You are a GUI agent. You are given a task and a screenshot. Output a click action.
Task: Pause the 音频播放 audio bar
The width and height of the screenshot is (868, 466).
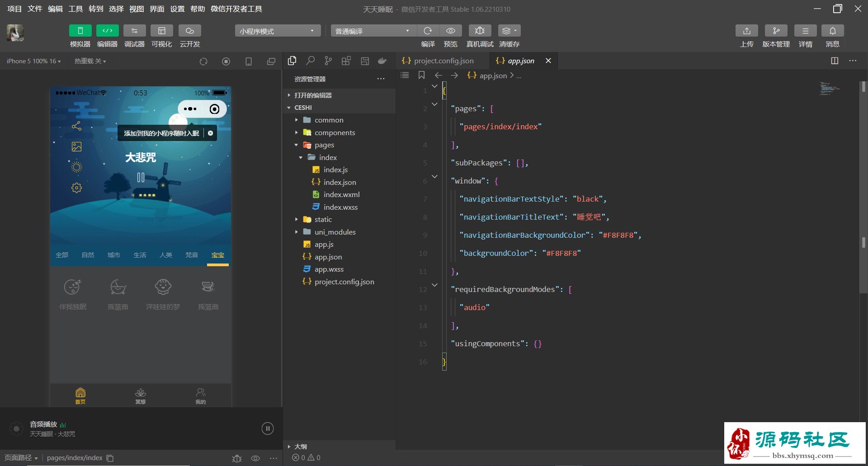pyautogui.click(x=267, y=428)
